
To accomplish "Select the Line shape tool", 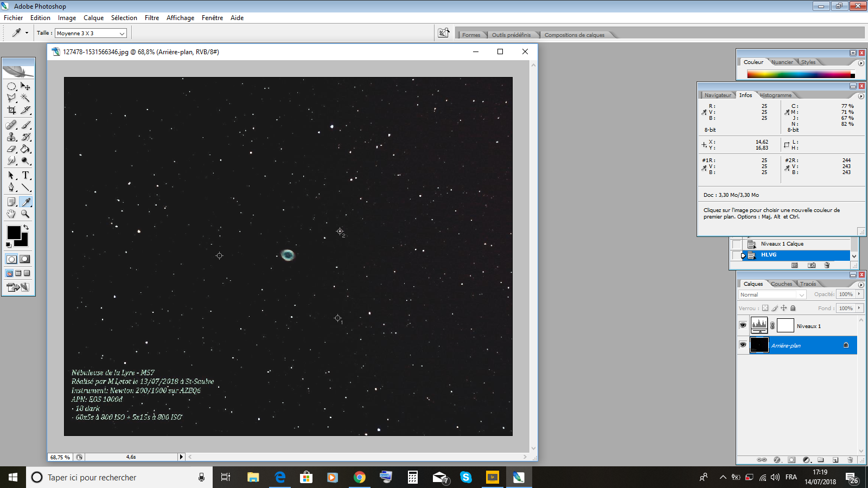I will [25, 187].
